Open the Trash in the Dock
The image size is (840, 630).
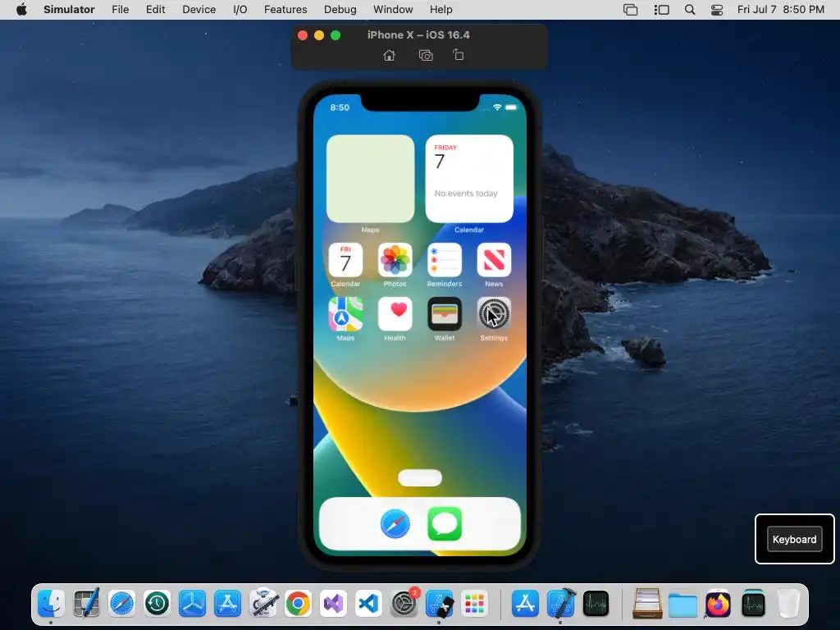tap(788, 604)
